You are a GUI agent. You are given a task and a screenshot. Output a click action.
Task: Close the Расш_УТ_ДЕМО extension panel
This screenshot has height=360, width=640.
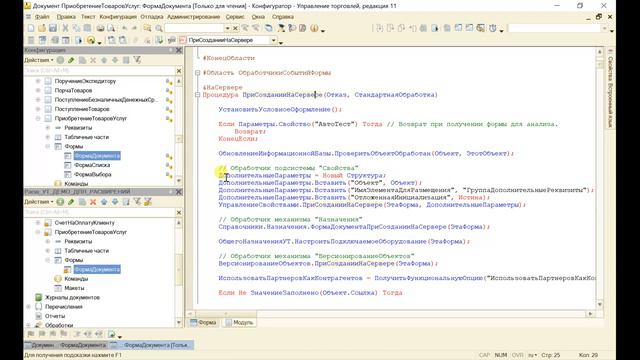(x=179, y=192)
